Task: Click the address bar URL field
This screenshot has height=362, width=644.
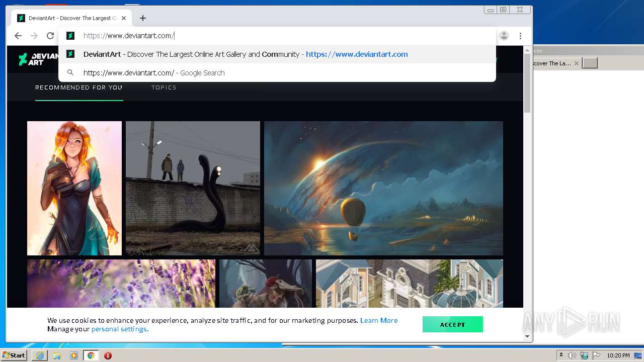Action: click(x=277, y=36)
